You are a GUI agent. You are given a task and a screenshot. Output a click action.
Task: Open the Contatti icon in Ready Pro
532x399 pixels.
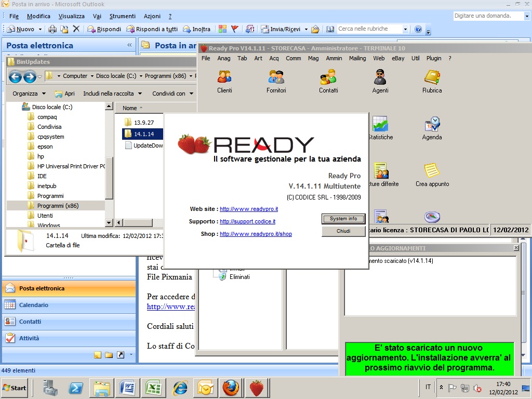click(x=328, y=82)
